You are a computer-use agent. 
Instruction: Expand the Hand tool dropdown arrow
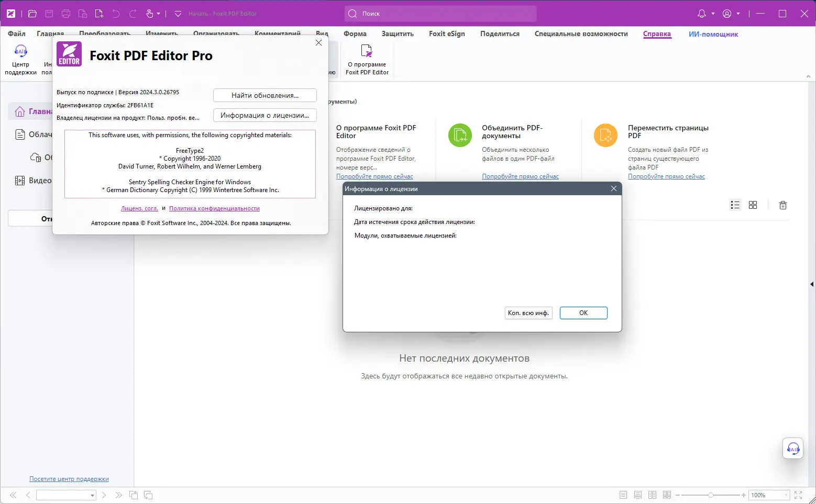point(159,14)
